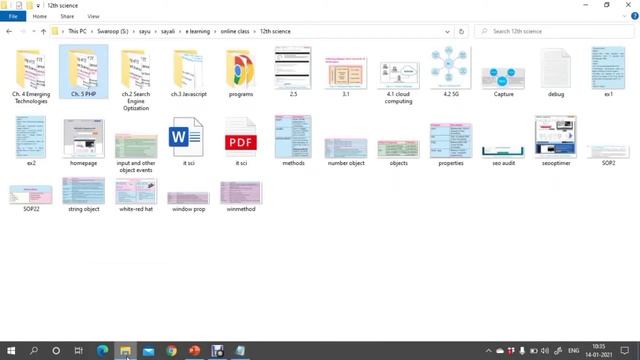Show hidden system tray icons
The height and width of the screenshot is (360, 640).
488,351
